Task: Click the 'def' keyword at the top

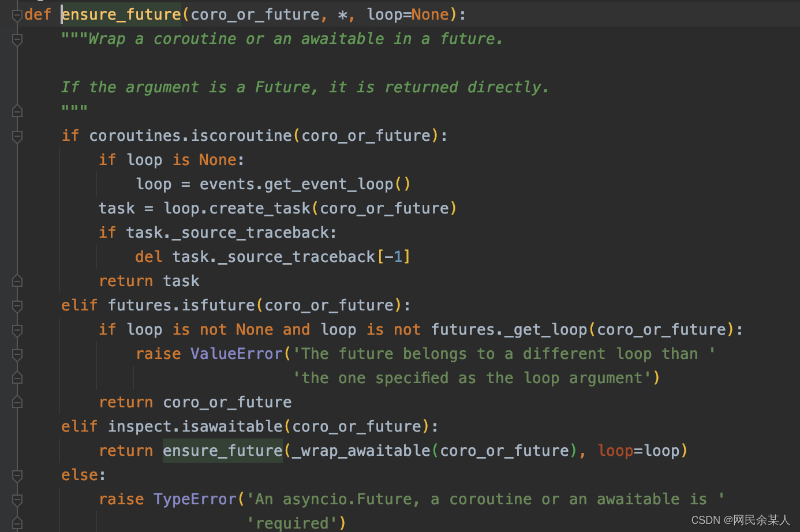Action: (38, 14)
